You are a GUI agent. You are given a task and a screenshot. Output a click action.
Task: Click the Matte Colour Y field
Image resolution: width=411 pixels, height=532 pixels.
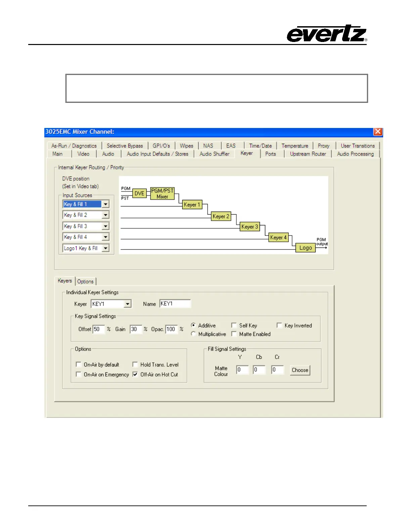coord(242,370)
